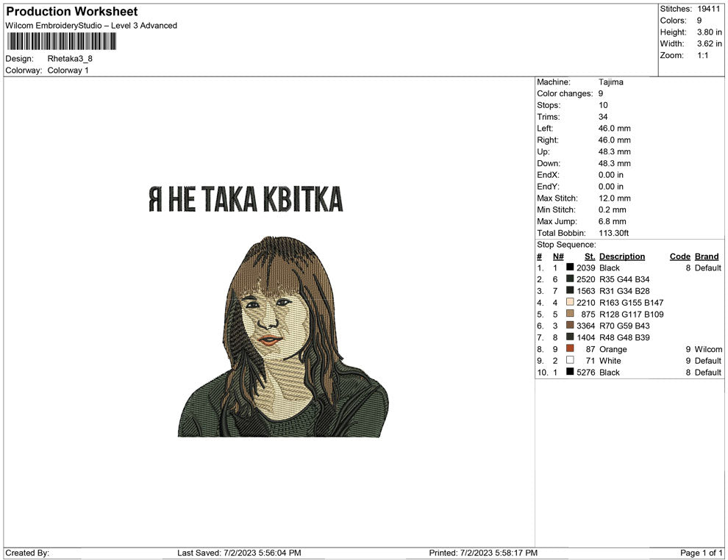Click the N# column header

[558, 256]
